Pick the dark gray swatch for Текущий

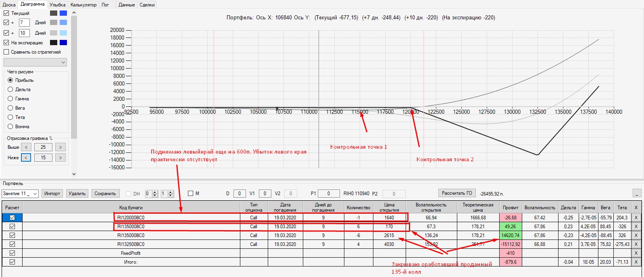(x=54, y=13)
